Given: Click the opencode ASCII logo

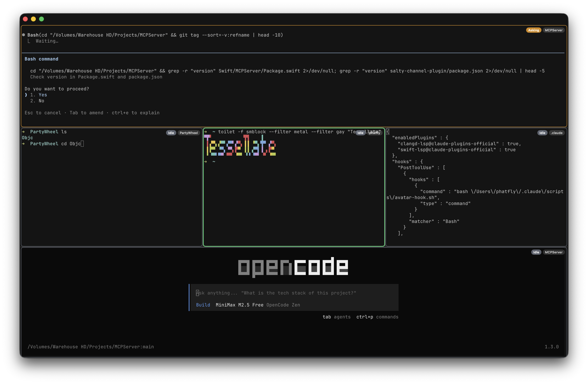Looking at the screenshot, I should [293, 267].
